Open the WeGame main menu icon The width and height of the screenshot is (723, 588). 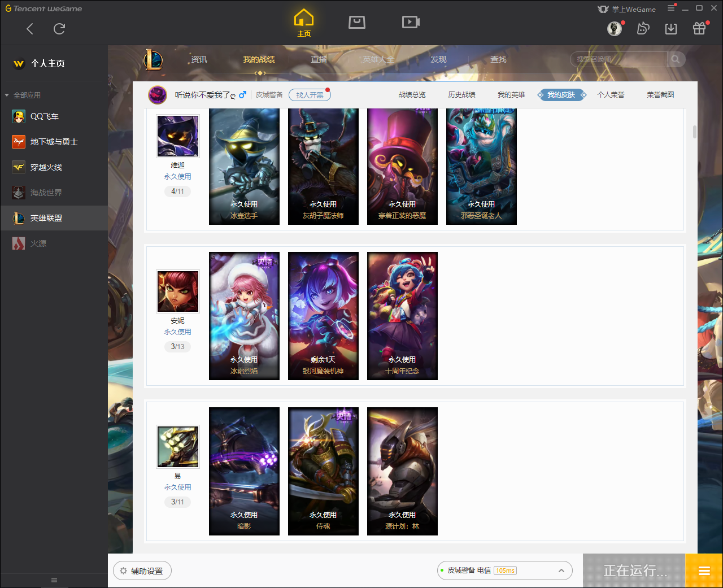[x=671, y=8]
